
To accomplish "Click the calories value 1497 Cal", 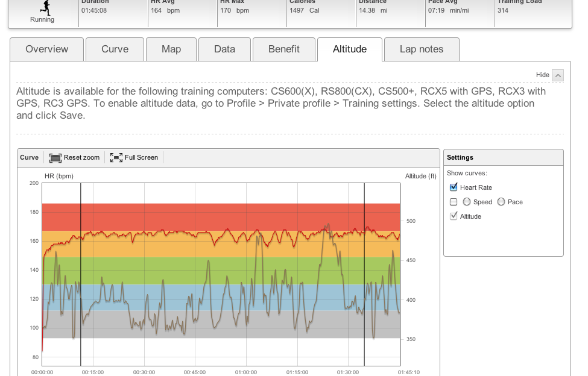I will [304, 10].
